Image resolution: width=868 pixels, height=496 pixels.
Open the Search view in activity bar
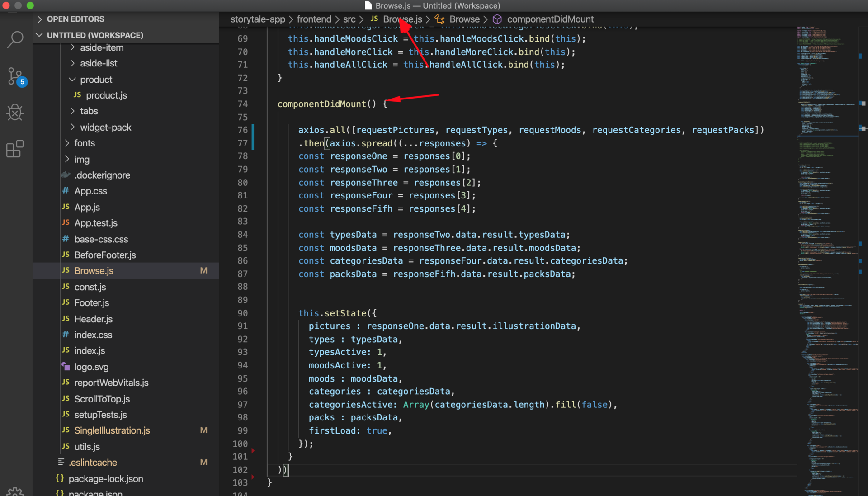pyautogui.click(x=15, y=40)
